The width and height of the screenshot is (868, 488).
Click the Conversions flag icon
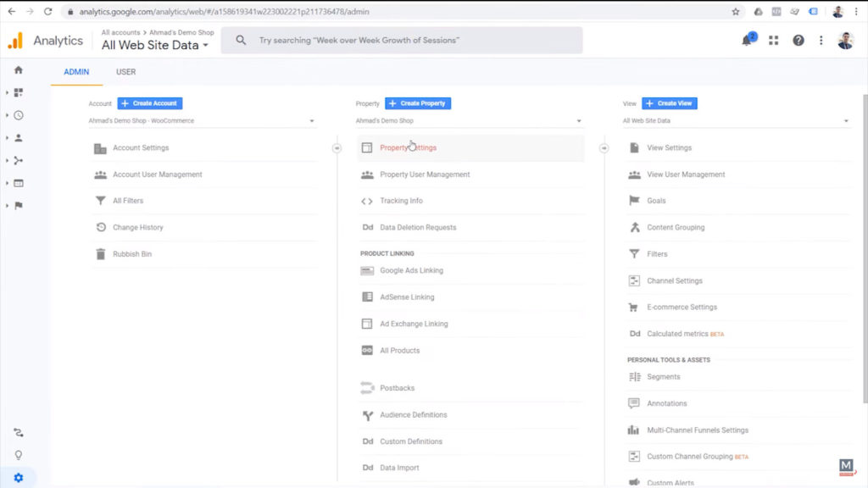pos(19,205)
